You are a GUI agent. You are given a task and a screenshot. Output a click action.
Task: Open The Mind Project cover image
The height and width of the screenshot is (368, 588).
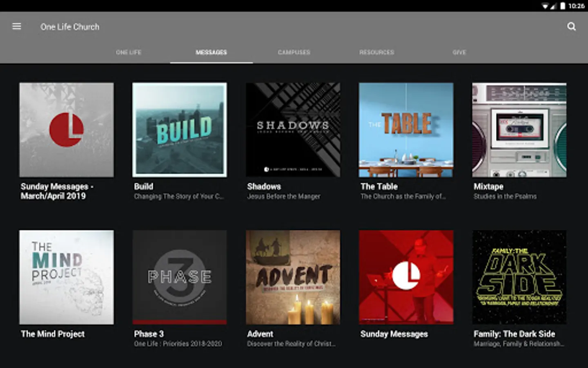click(x=67, y=277)
